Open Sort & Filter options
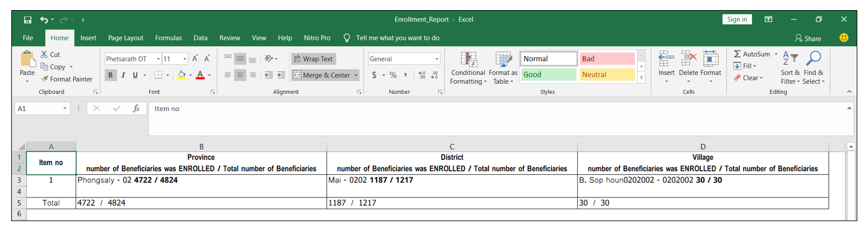This screenshot has height=233, width=868. (790, 68)
